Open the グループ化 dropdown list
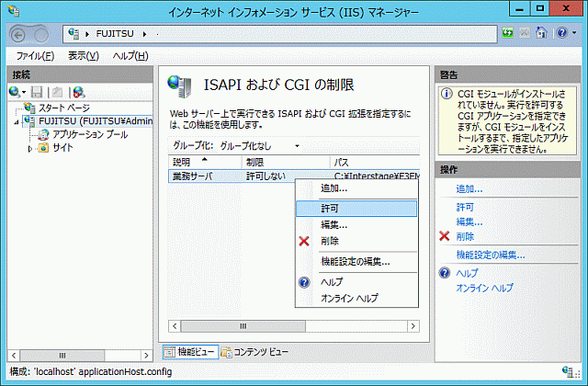This screenshot has height=386, width=588. (x=259, y=146)
